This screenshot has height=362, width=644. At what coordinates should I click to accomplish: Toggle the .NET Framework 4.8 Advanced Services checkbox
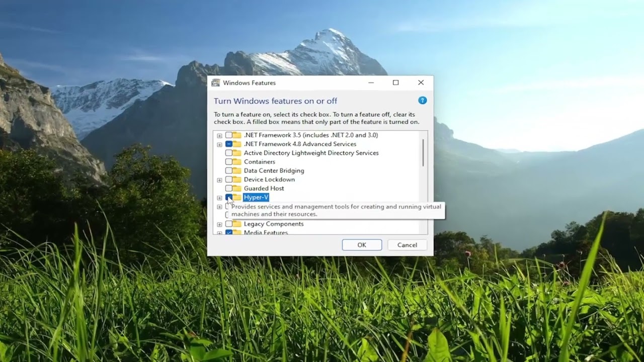[x=229, y=144]
